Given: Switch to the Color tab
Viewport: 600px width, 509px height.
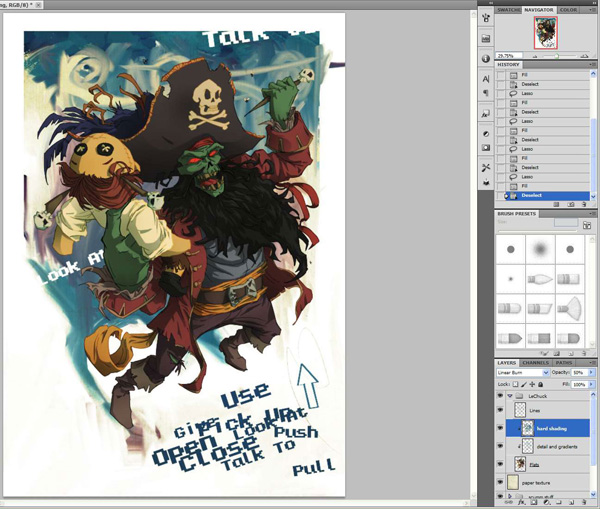Looking at the screenshot, I should (568, 10).
